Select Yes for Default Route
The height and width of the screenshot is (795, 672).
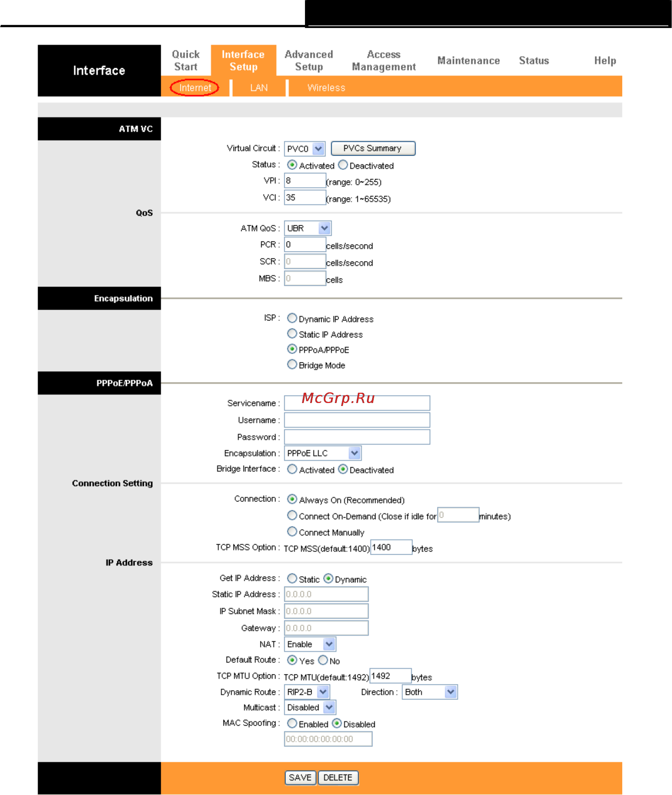tap(292, 660)
